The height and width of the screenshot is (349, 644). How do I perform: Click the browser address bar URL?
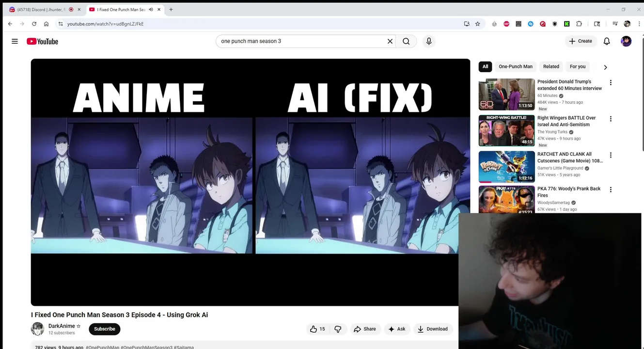click(105, 24)
